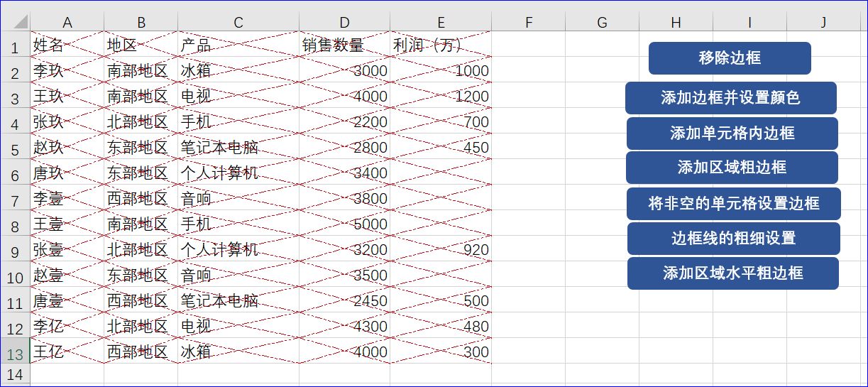This screenshot has width=868, height=387.
Task: Select column H header
Action: 676,22
